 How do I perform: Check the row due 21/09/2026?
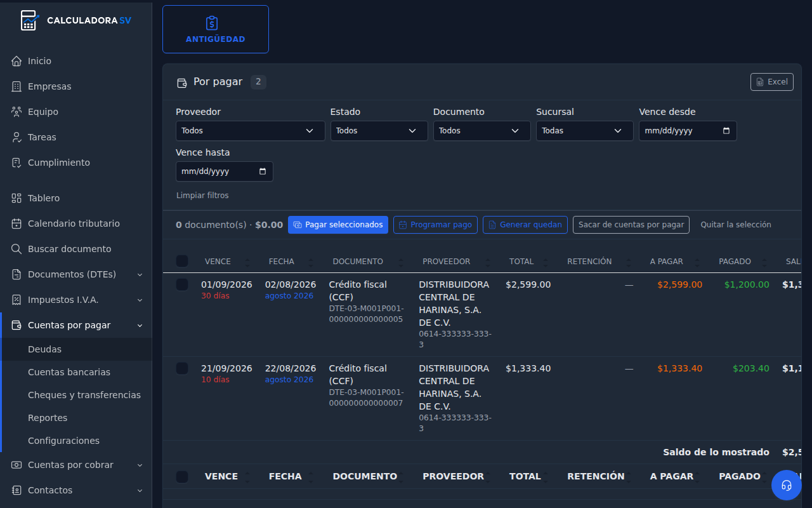click(x=182, y=368)
